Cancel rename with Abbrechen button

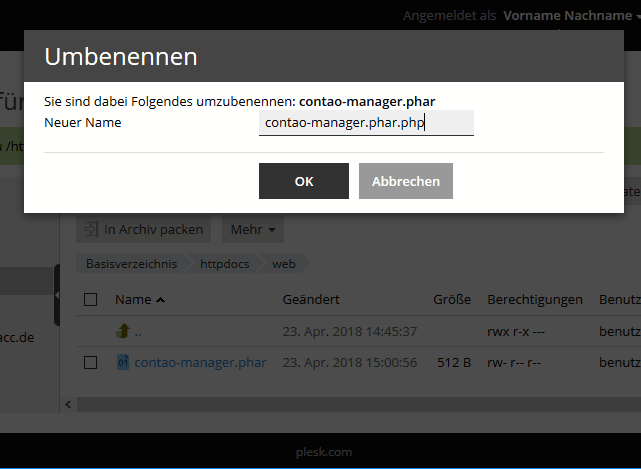[x=406, y=181]
